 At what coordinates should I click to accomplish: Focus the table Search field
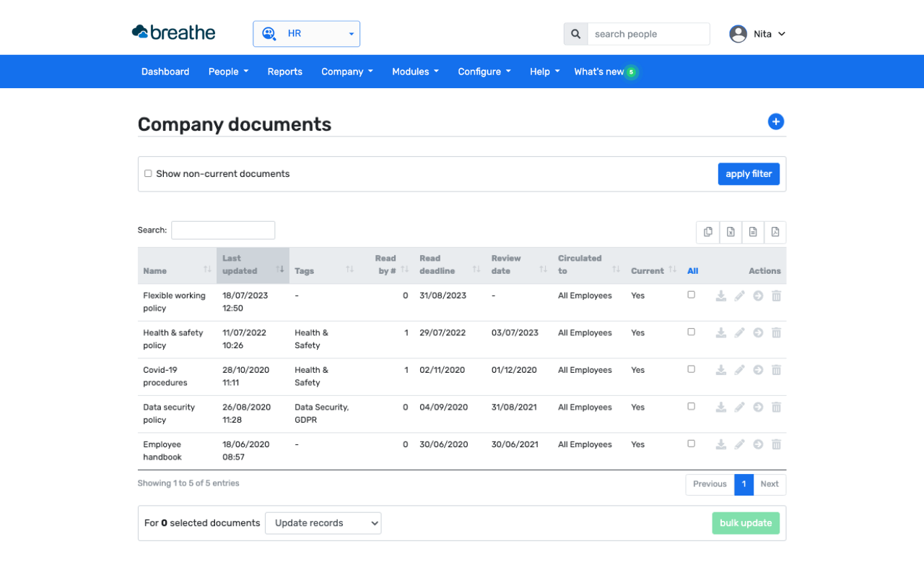[223, 230]
